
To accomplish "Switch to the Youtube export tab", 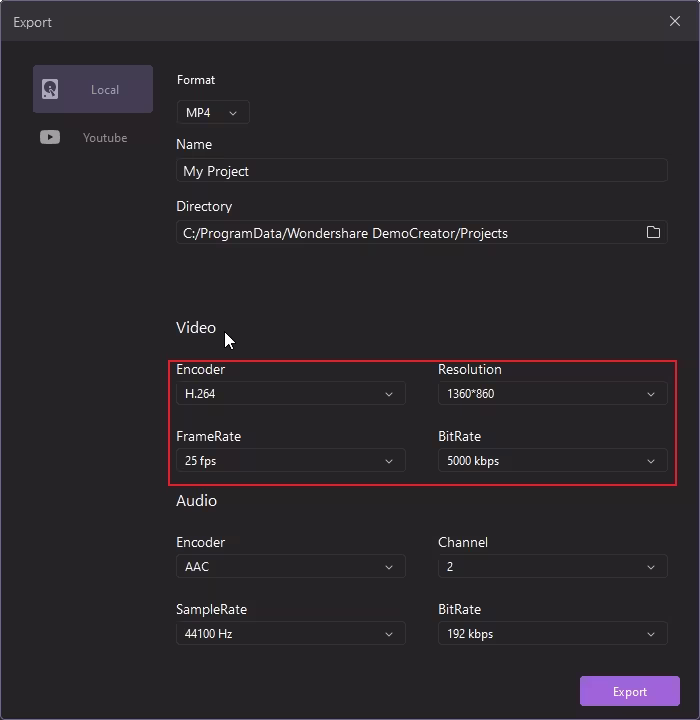I will (x=93, y=137).
